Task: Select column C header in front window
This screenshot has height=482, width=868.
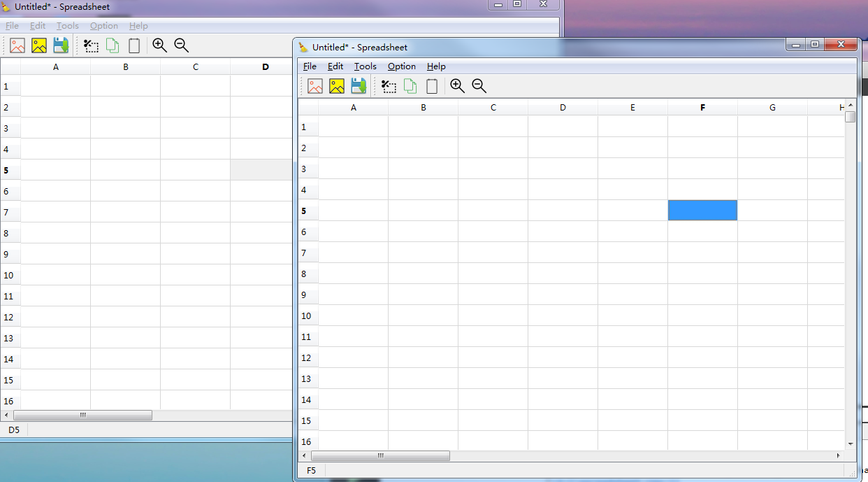Action: (493, 107)
